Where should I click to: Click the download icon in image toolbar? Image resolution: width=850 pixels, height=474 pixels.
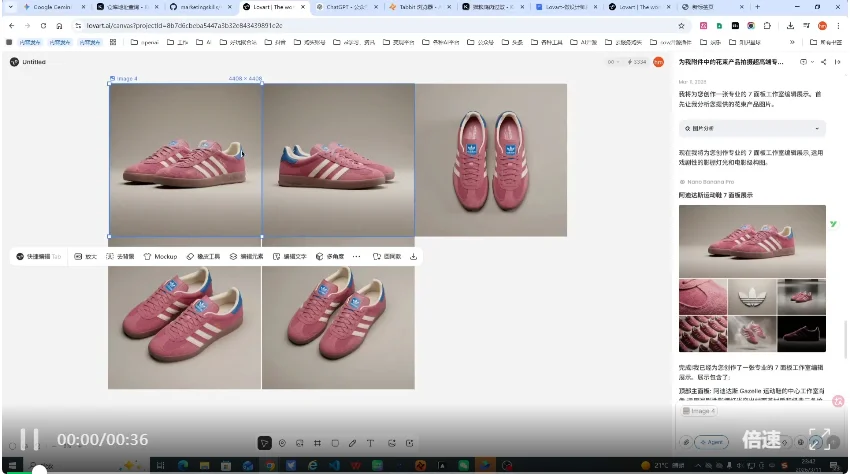coord(414,257)
